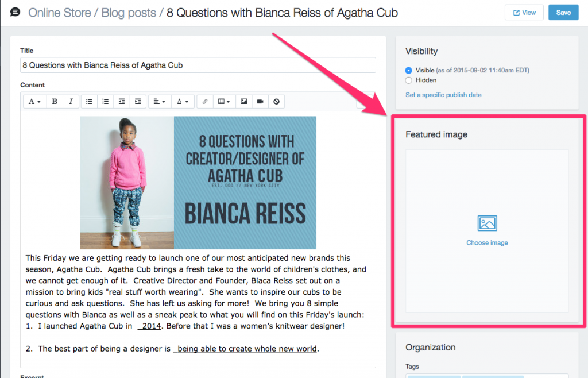Open the Online Store breadcrumb

pos(60,13)
